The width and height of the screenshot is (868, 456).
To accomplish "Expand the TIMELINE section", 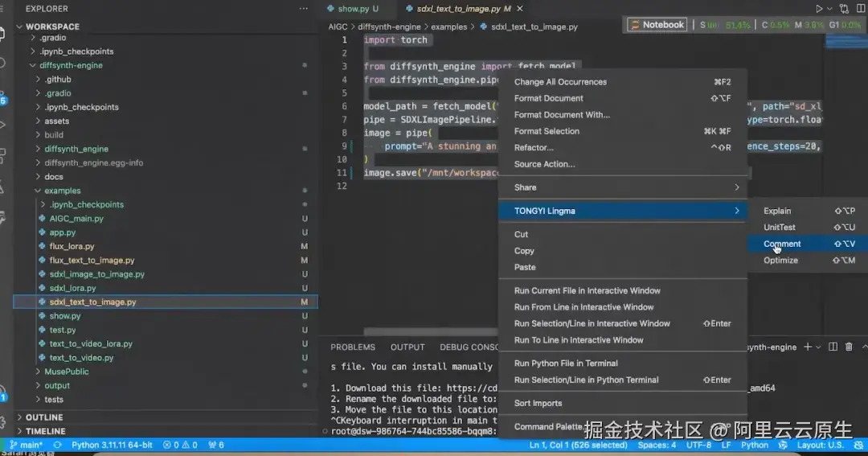I will [165, 431].
